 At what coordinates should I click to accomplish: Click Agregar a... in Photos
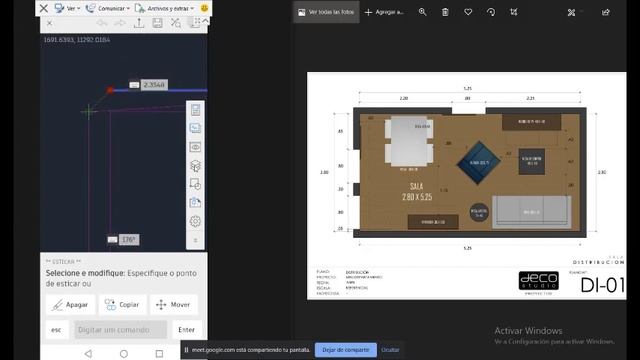(384, 12)
